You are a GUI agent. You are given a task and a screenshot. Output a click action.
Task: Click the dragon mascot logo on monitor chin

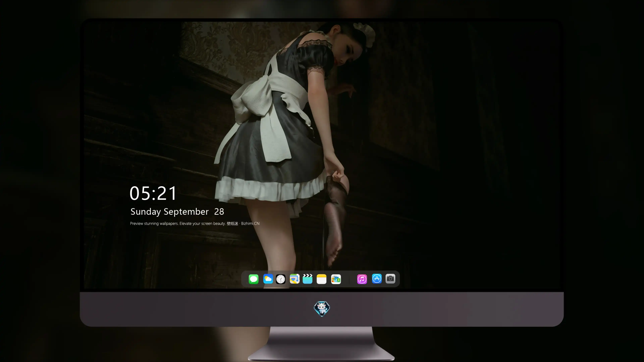coord(322,309)
